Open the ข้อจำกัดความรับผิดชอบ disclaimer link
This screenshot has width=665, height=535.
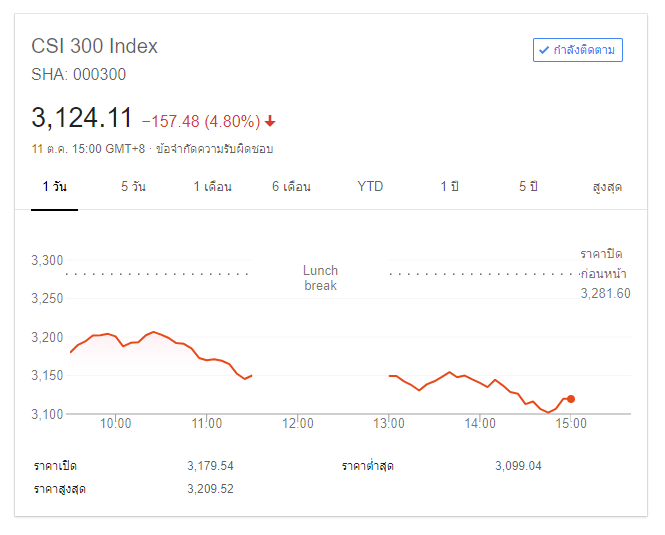pyautogui.click(x=215, y=149)
